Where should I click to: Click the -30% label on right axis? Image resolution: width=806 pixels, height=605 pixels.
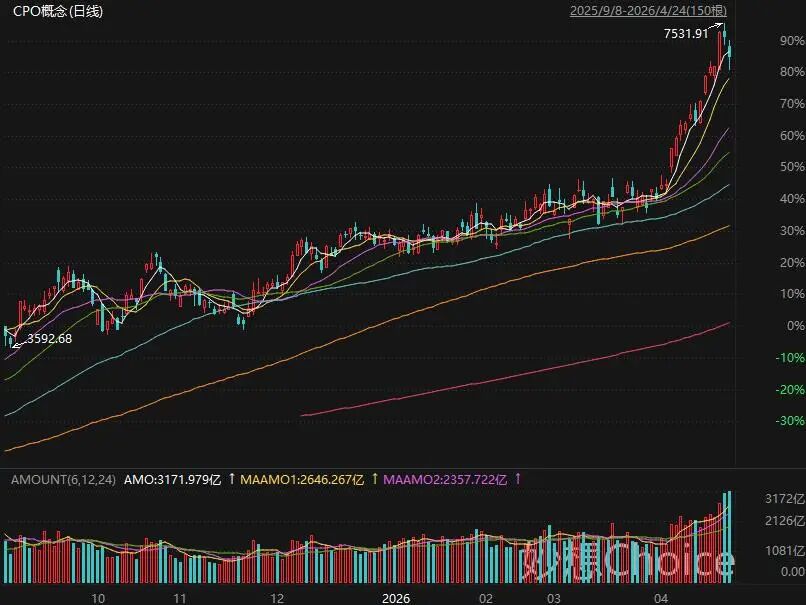click(x=790, y=421)
